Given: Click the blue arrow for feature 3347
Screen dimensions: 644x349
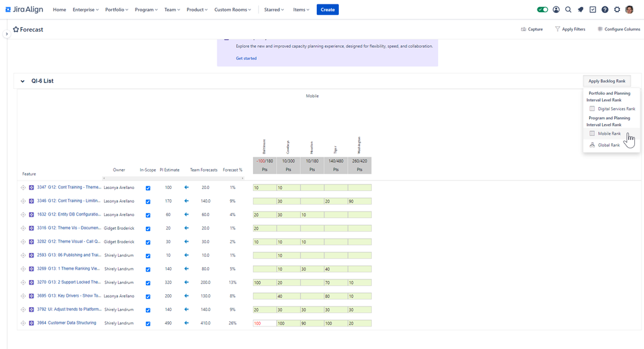Looking at the screenshot, I should 186,188.
